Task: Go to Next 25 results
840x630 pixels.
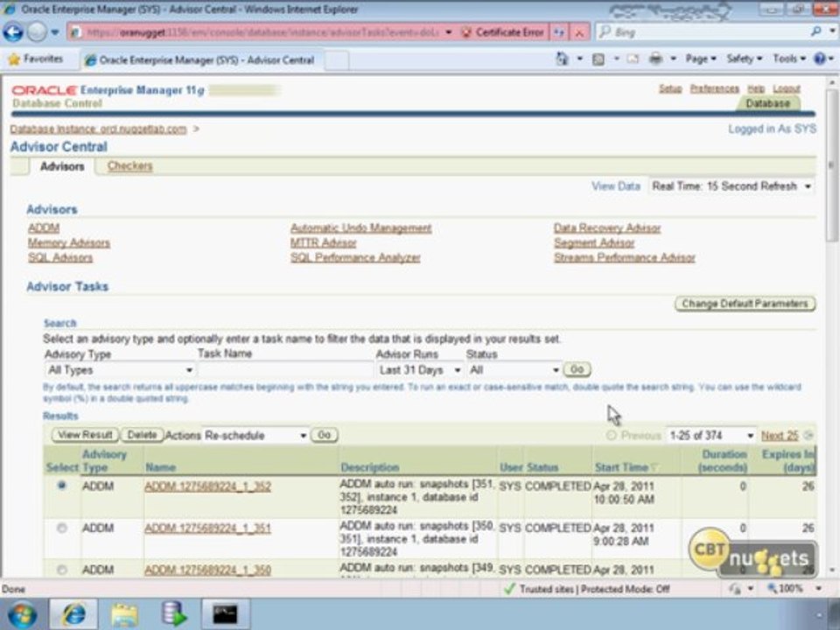Action: 780,436
